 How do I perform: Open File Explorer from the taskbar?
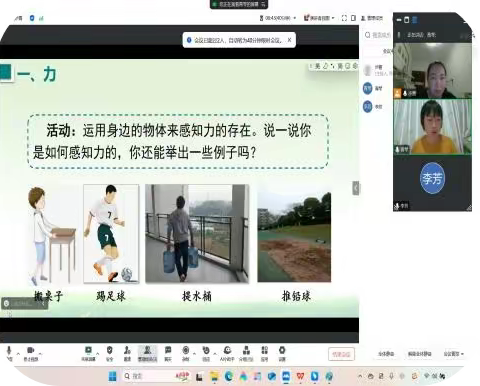pyautogui.click(x=214, y=376)
